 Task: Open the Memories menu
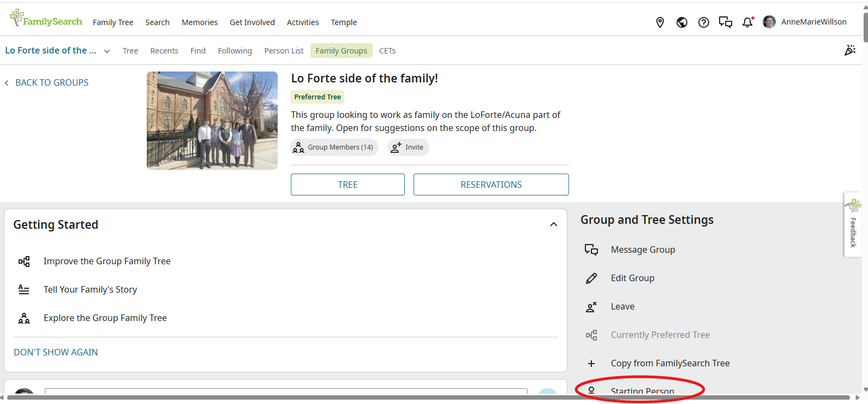tap(200, 22)
